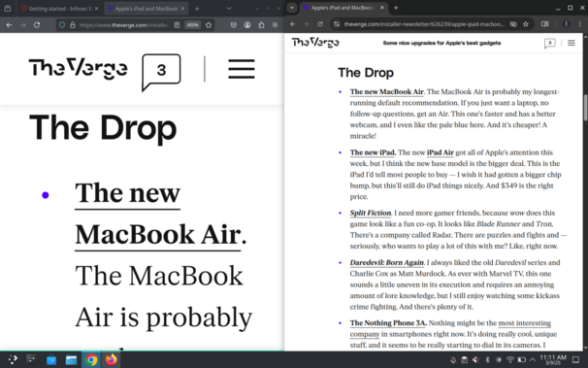This screenshot has height=368, width=588.
Task: Open Firefox tracking protection shield icon
Action: coord(62,24)
